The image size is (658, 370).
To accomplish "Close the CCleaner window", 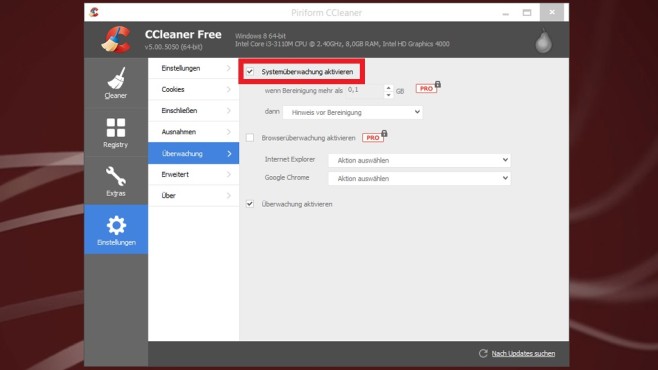I will coord(552,13).
